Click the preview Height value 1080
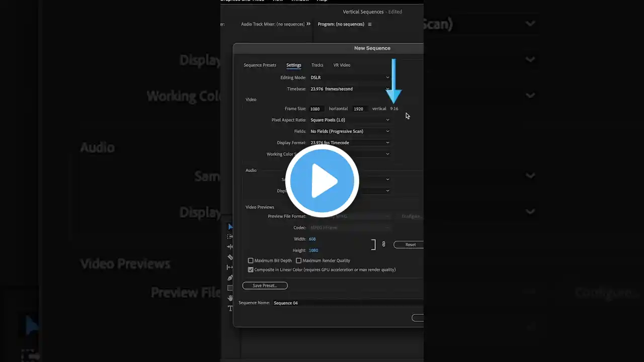 [x=313, y=250]
